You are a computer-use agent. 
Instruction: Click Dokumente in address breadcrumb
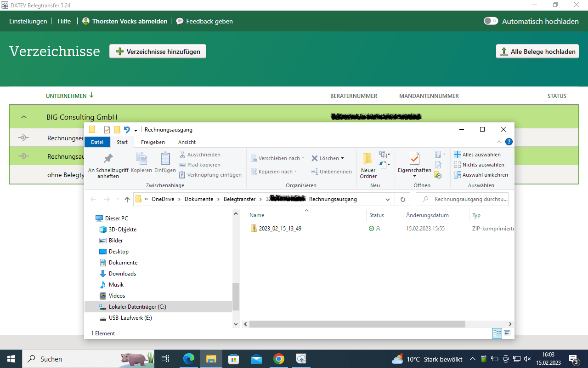tap(199, 199)
